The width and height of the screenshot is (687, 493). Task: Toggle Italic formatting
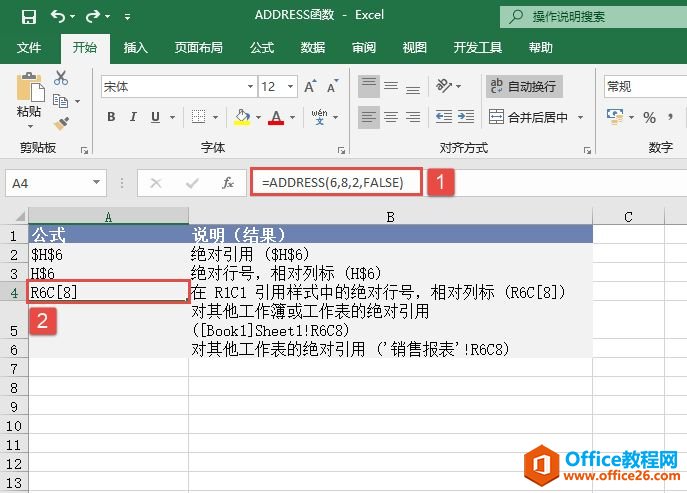tap(133, 117)
